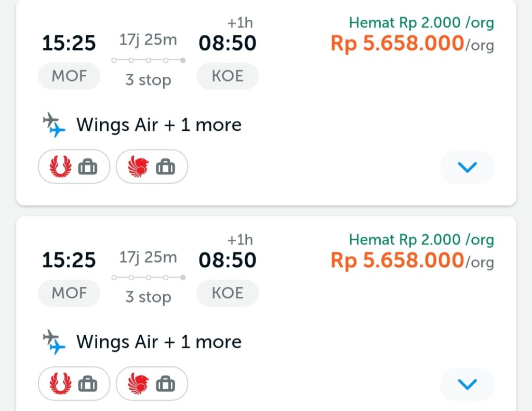This screenshot has width=532, height=411.
Task: Tap the Lion Air logo in second card
Action: point(138,384)
